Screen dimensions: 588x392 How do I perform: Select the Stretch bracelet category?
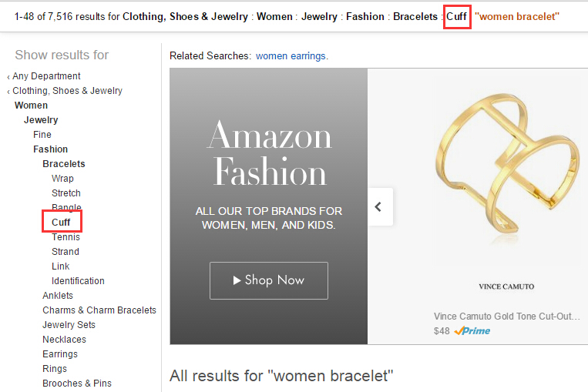point(66,193)
